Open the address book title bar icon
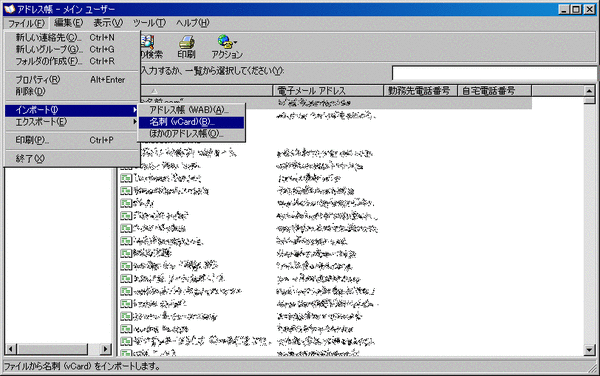The height and width of the screenshot is (376, 600). [9, 9]
